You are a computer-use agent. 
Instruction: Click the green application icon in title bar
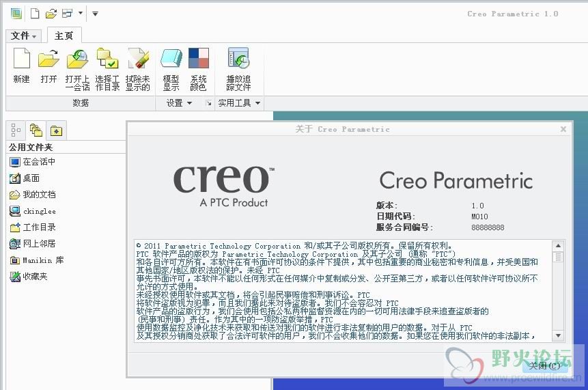16,14
